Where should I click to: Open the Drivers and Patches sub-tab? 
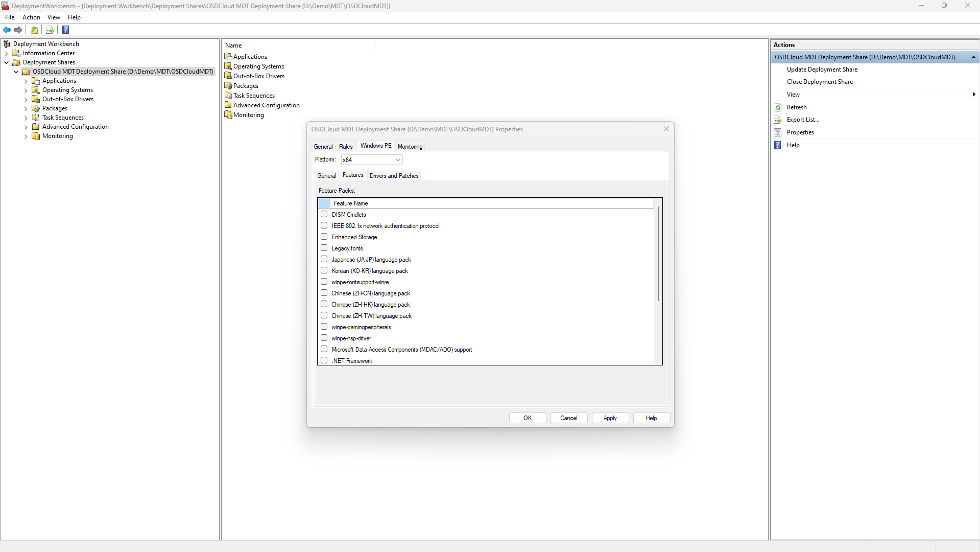pyautogui.click(x=394, y=176)
